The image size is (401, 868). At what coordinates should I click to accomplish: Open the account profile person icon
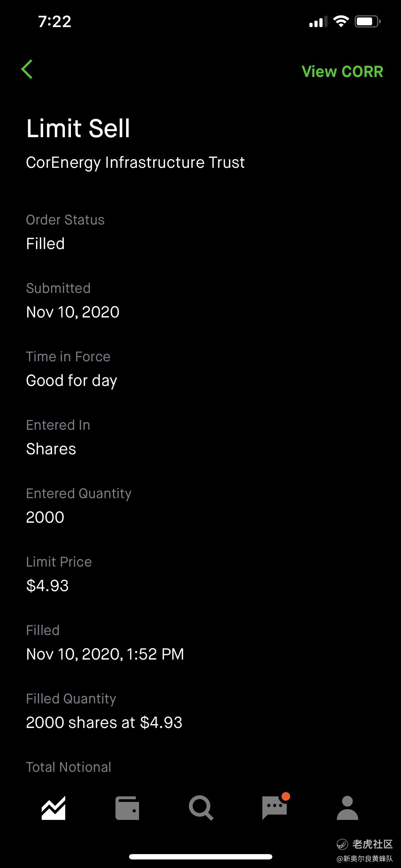tap(347, 808)
